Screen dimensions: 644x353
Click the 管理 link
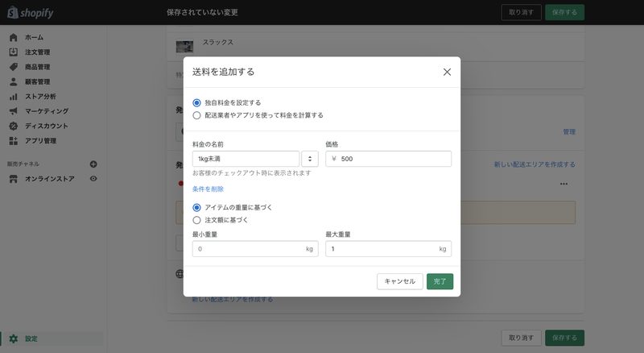click(x=569, y=131)
